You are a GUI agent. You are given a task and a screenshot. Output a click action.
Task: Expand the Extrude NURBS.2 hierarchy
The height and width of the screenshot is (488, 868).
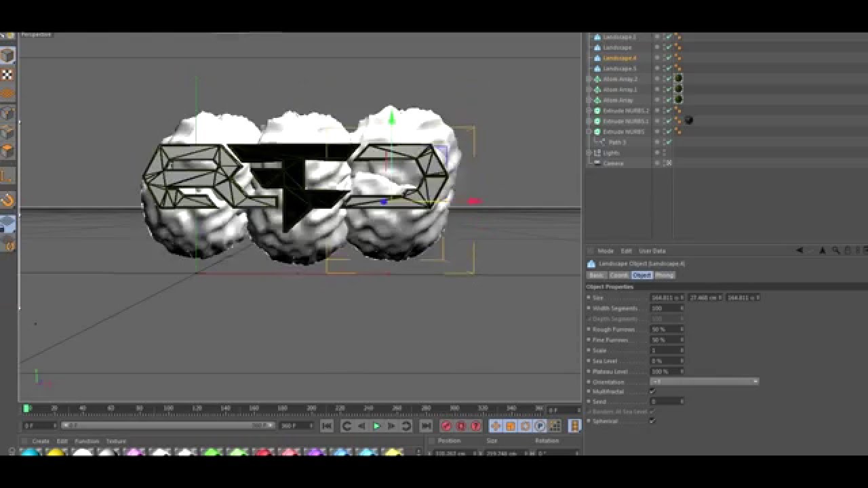tap(589, 110)
